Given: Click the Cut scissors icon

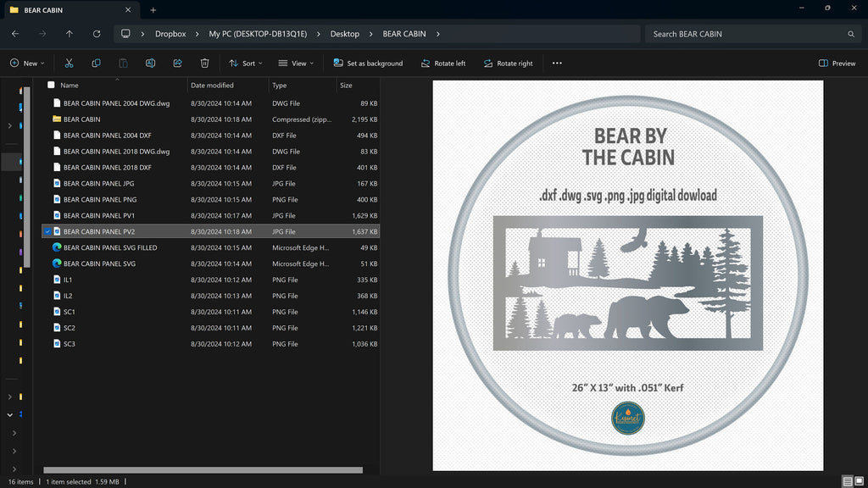Looking at the screenshot, I should click(x=69, y=63).
